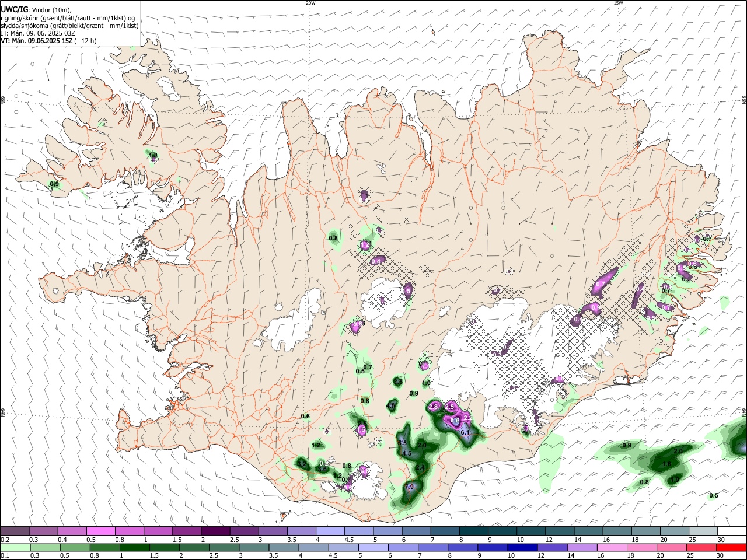Click the '3.3' precipitation value on the map
The height and width of the screenshot is (560, 747).
click(398, 381)
